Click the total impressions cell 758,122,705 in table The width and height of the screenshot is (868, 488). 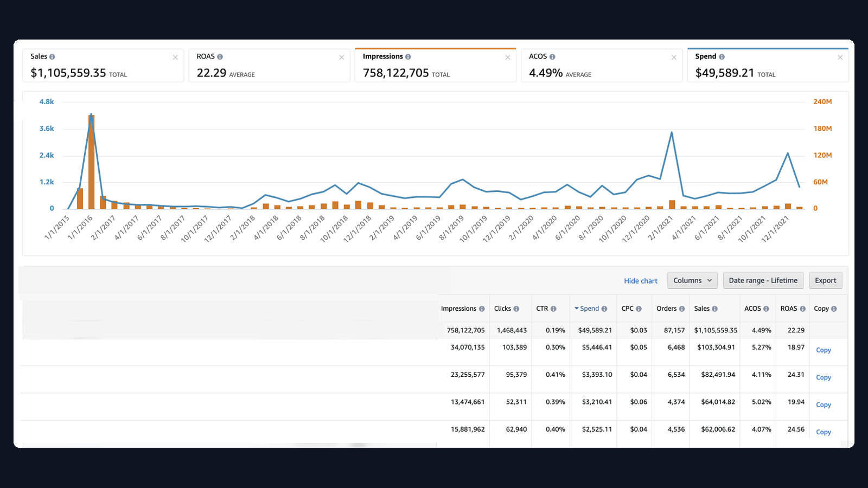pos(465,330)
